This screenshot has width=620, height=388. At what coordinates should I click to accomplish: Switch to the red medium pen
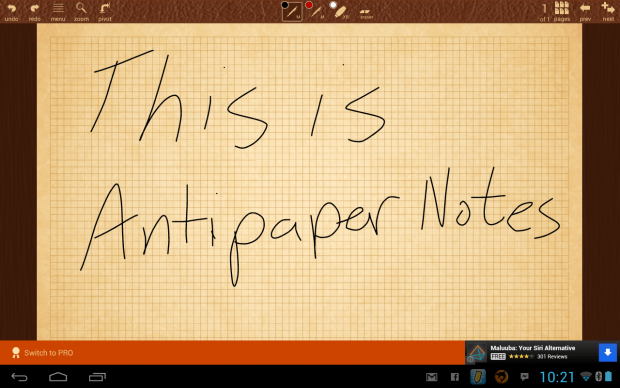[x=316, y=11]
